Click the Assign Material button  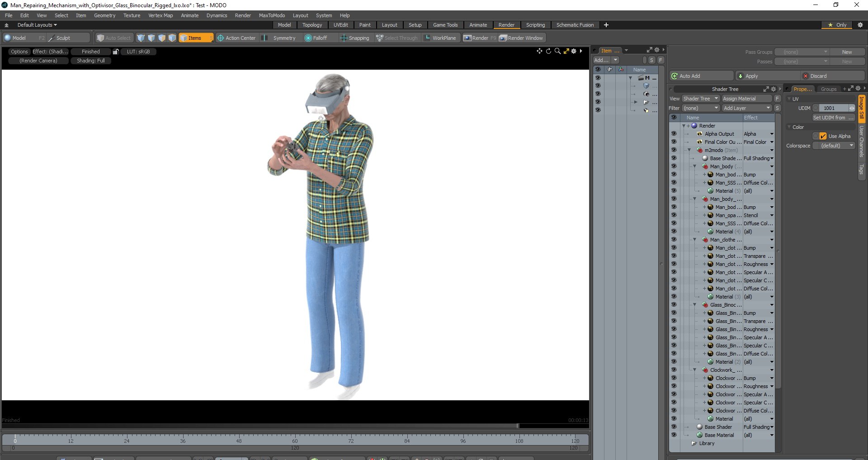pyautogui.click(x=746, y=99)
